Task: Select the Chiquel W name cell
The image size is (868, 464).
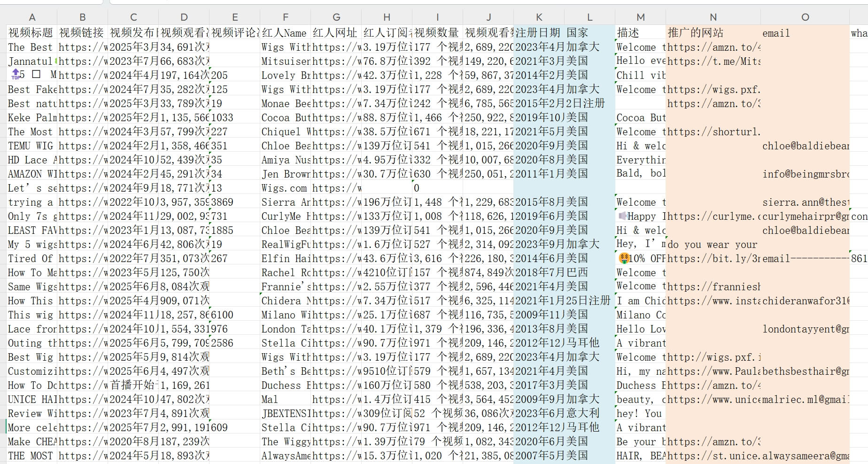Action: point(286,131)
